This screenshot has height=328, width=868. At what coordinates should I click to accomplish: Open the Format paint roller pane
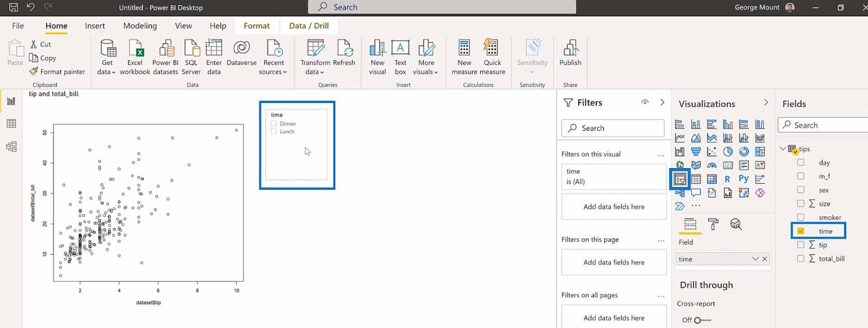tap(713, 224)
